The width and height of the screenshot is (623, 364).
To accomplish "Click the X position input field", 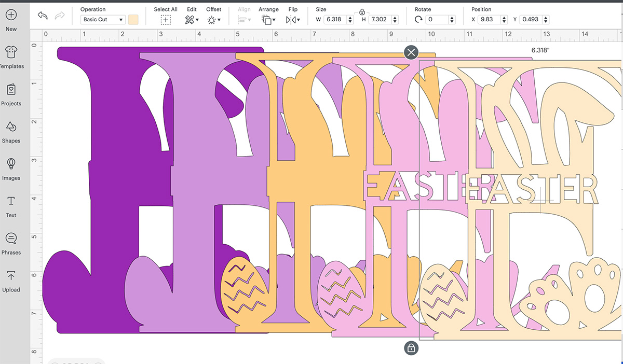I will point(490,20).
